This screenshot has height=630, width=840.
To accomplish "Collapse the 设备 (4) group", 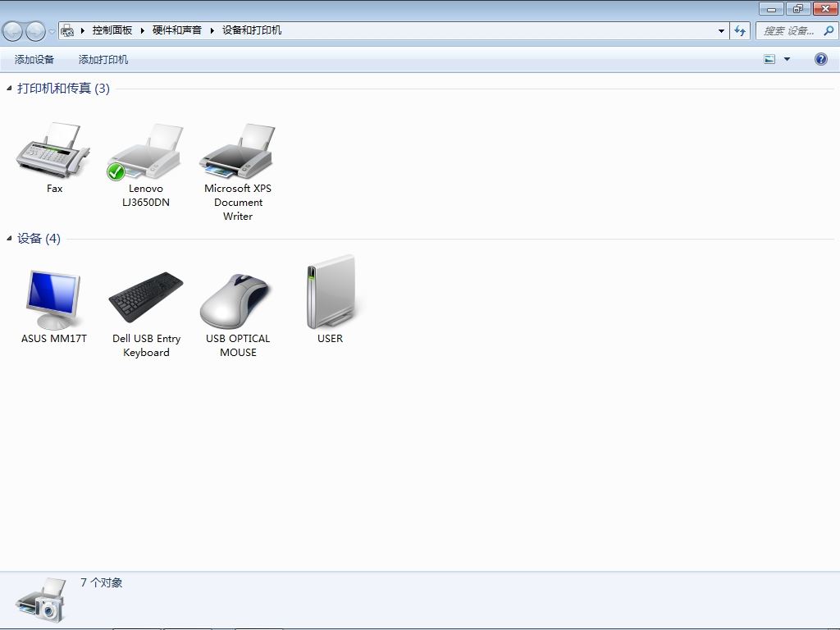I will pyautogui.click(x=9, y=238).
